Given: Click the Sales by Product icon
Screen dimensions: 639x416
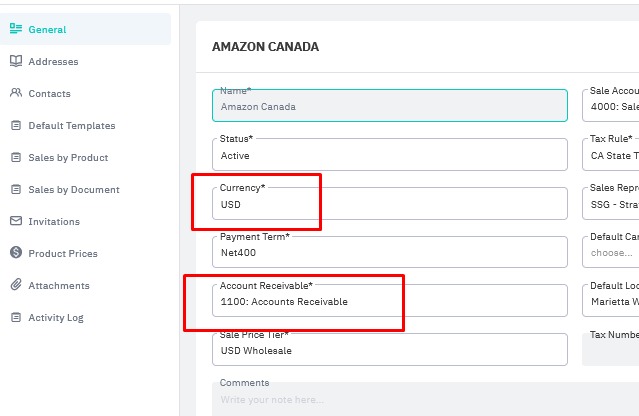Looking at the screenshot, I should 16,158.
